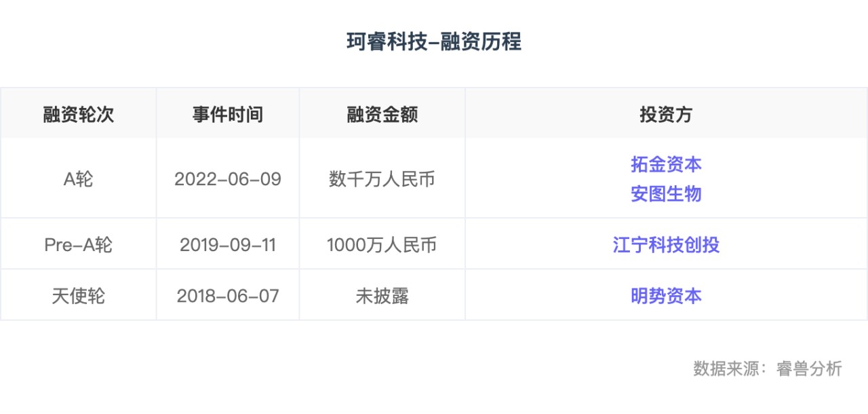Screen dimensions: 868x414
Task: Open the 明势资本 investor link
Action: tap(666, 296)
